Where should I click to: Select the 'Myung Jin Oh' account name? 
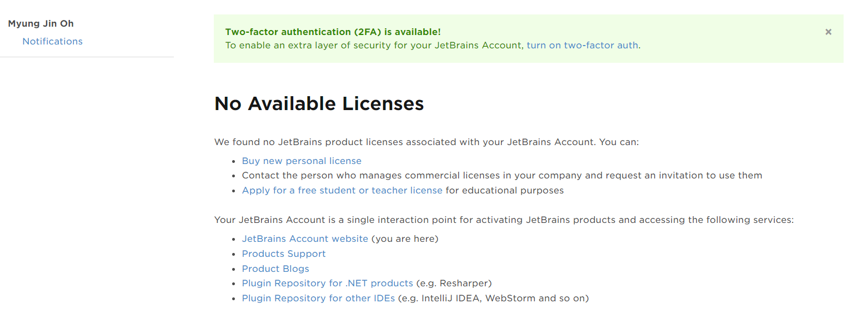[x=41, y=23]
